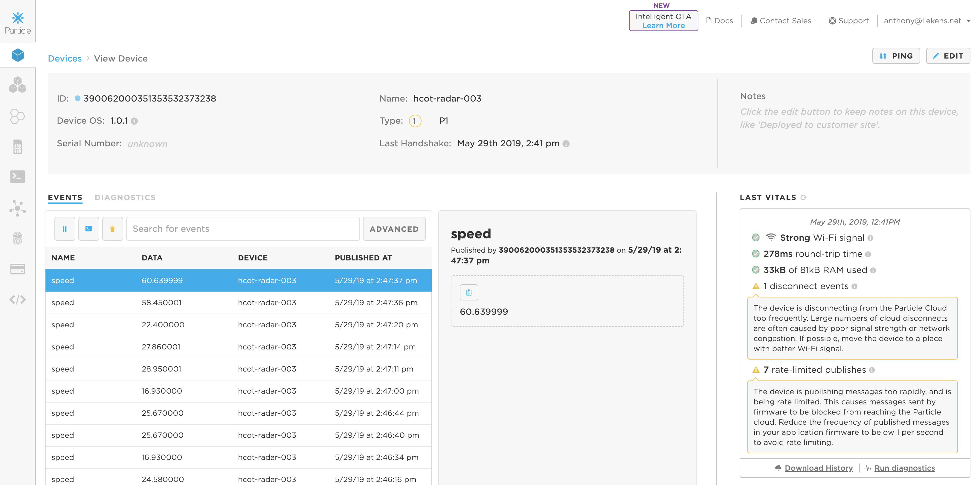980x485 pixels.
Task: Open the Authentication fingerprint sidebar icon
Action: coord(18,238)
